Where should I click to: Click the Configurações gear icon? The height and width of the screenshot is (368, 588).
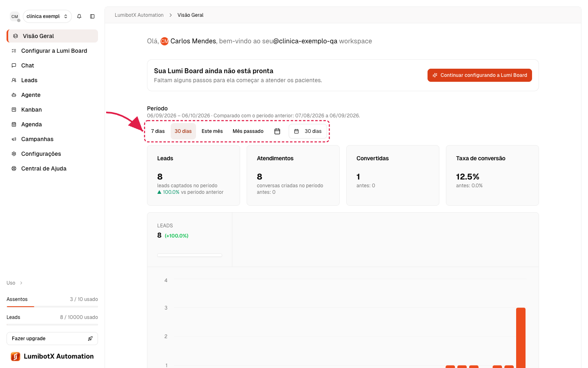[14, 154]
